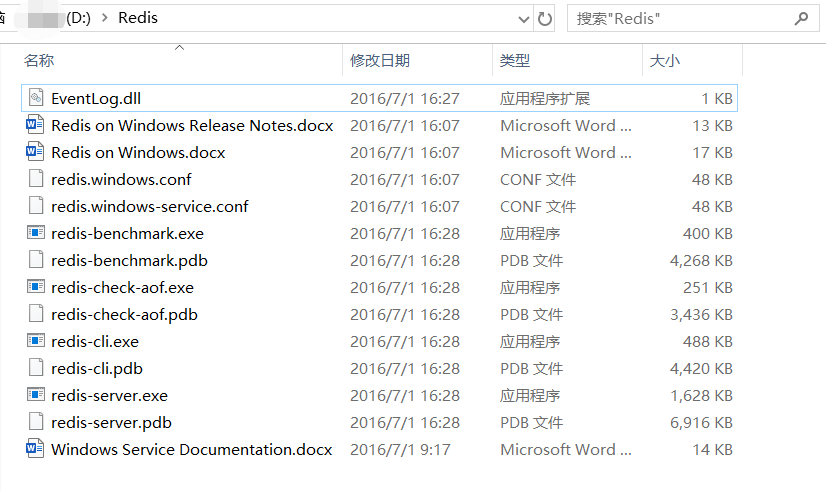Viewport: 826px width, 491px height.
Task: Select Redis on Windows Release Notes.docx file name
Action: click(192, 125)
